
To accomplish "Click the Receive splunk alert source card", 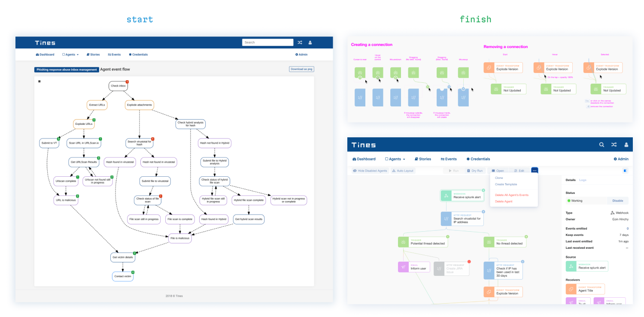I will point(587,266).
